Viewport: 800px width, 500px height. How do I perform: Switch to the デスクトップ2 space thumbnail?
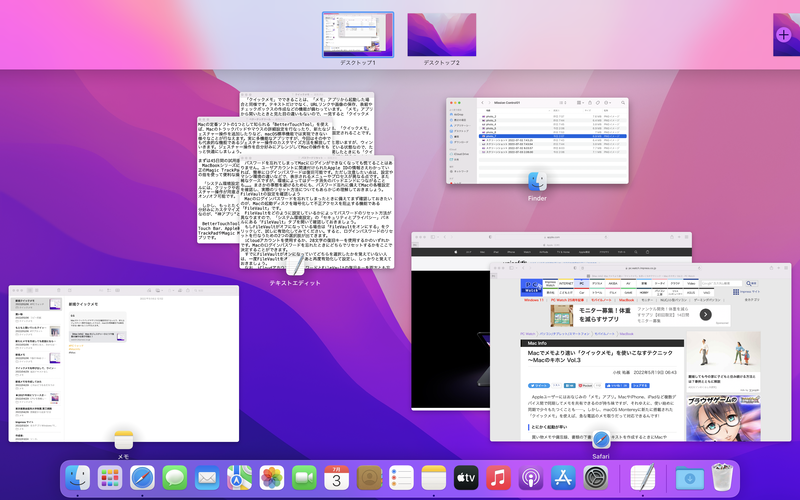[442, 35]
